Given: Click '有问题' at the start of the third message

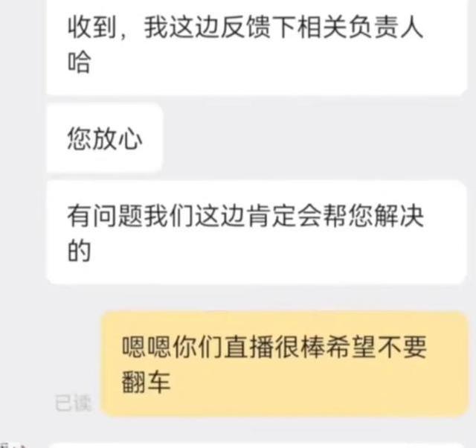Looking at the screenshot, I should [x=105, y=216].
